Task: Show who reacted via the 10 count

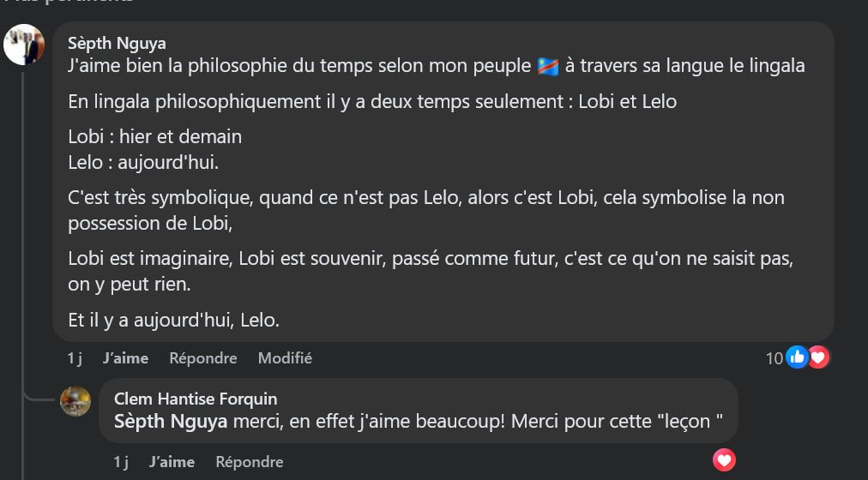Action: tap(775, 358)
